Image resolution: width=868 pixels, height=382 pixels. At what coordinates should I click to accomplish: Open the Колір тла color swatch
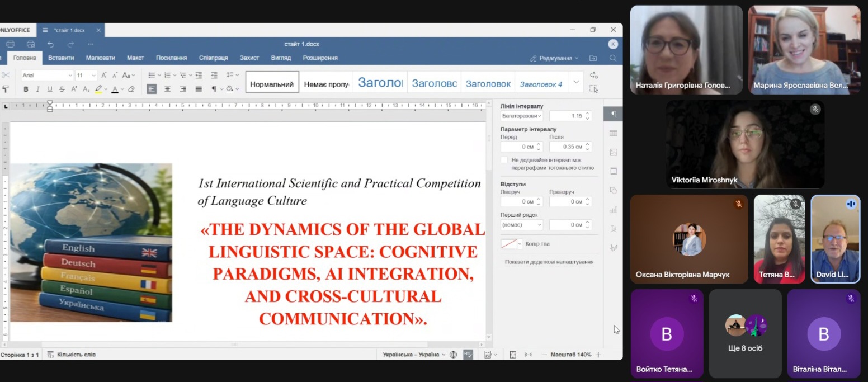tap(512, 244)
